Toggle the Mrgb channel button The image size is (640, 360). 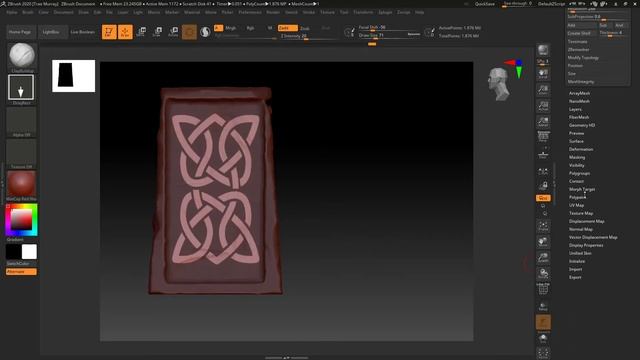231,28
